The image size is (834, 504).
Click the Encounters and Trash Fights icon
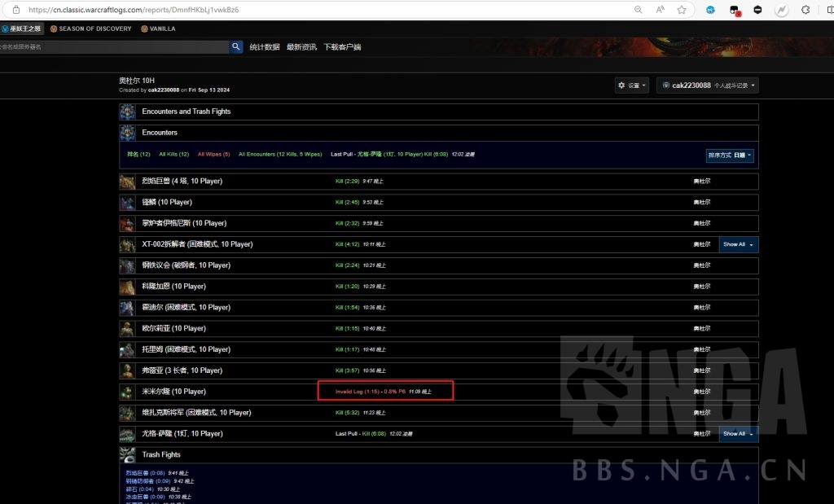pos(128,112)
